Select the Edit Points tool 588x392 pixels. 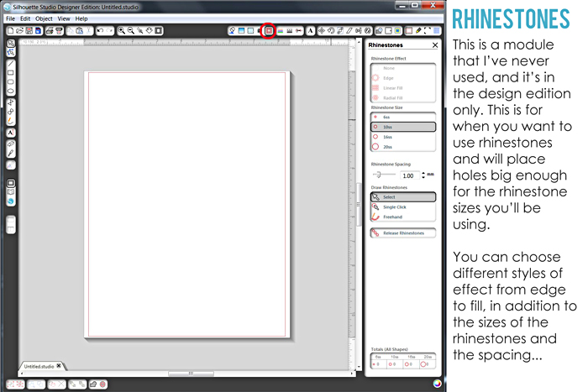[x=11, y=53]
